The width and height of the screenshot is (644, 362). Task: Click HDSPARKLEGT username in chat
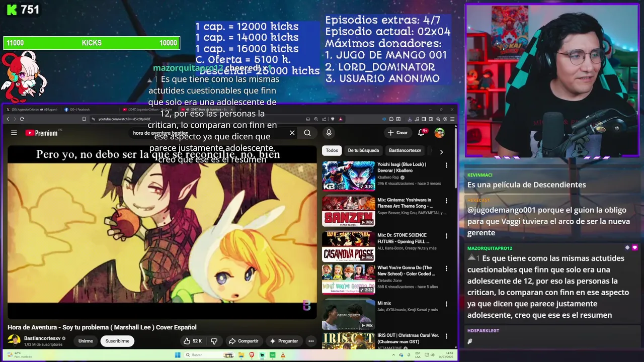(483, 331)
